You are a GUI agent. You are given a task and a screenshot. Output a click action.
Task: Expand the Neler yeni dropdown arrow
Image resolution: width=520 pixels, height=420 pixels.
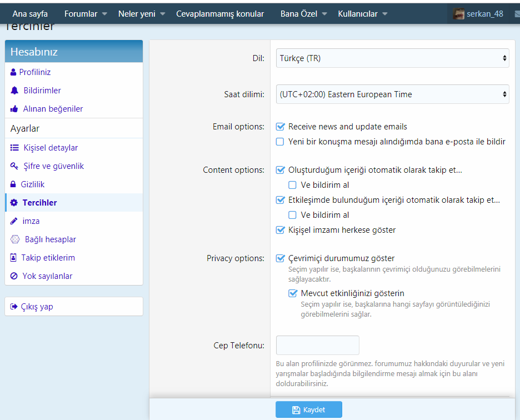[x=162, y=14]
